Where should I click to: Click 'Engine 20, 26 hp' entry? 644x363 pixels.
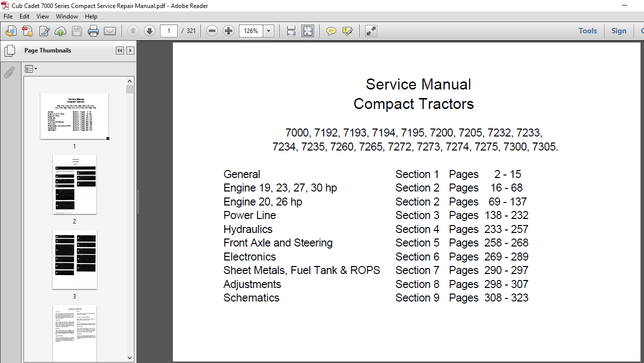263,202
